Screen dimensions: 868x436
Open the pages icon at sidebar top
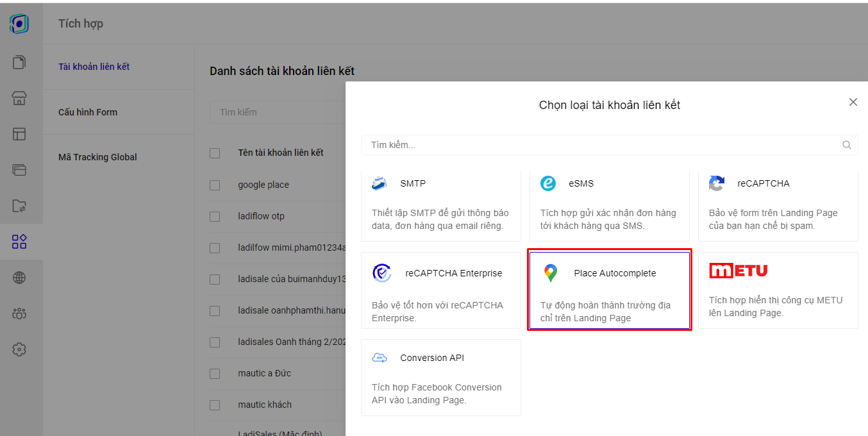(19, 62)
